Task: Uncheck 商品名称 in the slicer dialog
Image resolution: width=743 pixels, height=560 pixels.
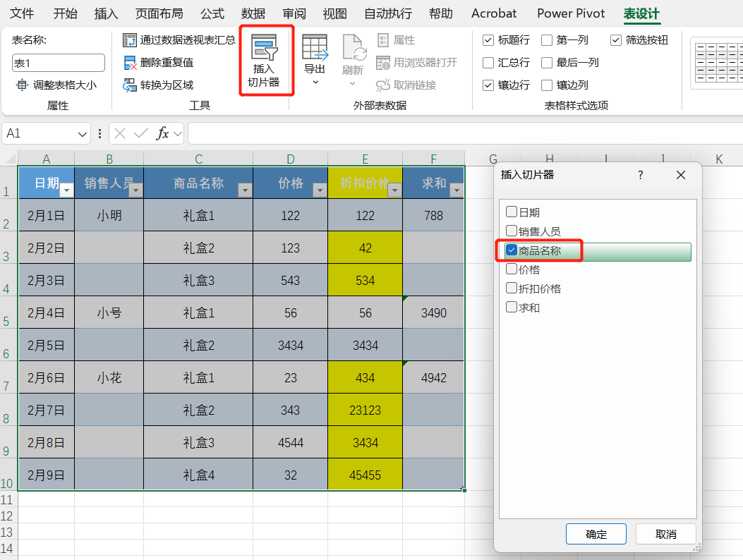Action: [512, 250]
